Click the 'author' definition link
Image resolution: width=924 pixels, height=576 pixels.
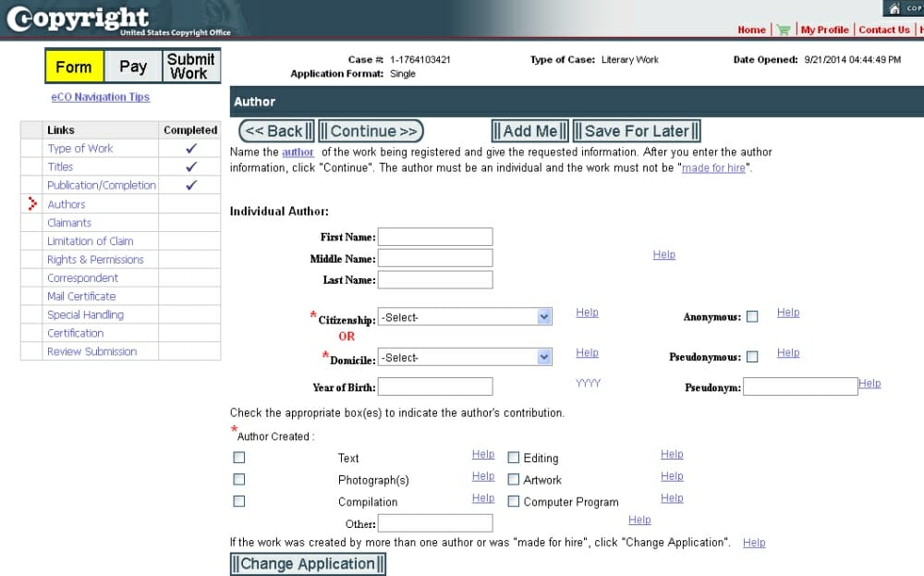pos(298,153)
